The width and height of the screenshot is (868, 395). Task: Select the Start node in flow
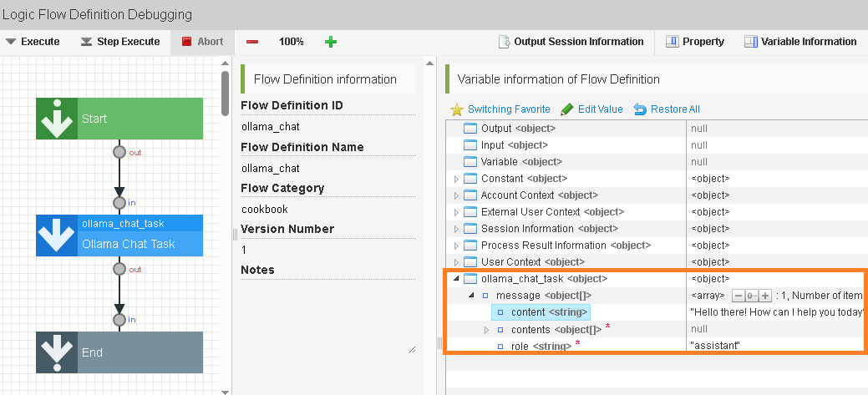point(119,119)
